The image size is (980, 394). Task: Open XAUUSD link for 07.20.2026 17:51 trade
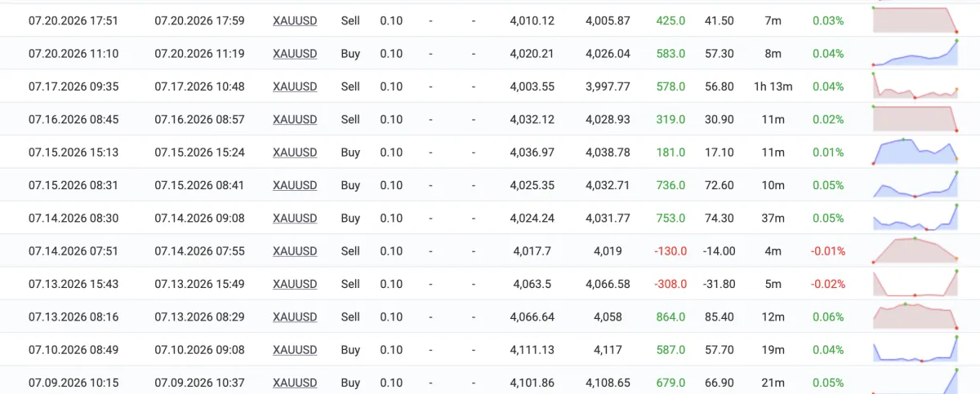295,20
